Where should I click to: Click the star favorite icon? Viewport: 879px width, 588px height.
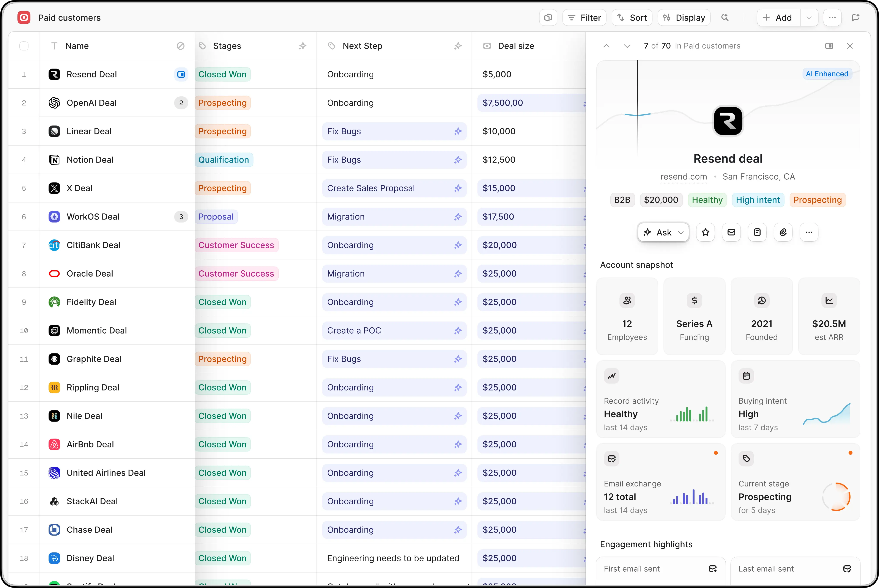point(705,232)
